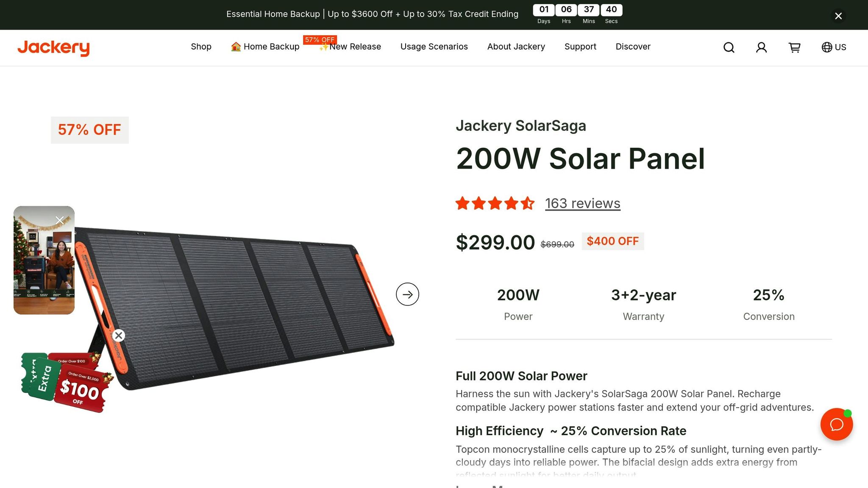Play the floating video thumbnail

coord(44,261)
